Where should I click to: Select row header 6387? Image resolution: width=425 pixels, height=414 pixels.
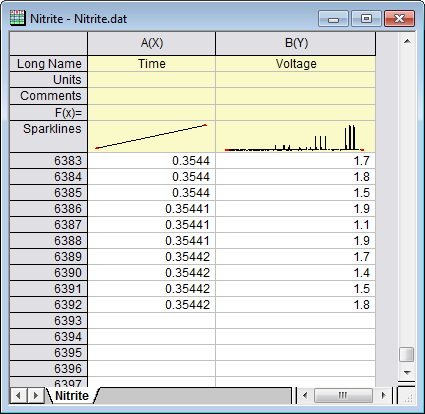click(49, 225)
